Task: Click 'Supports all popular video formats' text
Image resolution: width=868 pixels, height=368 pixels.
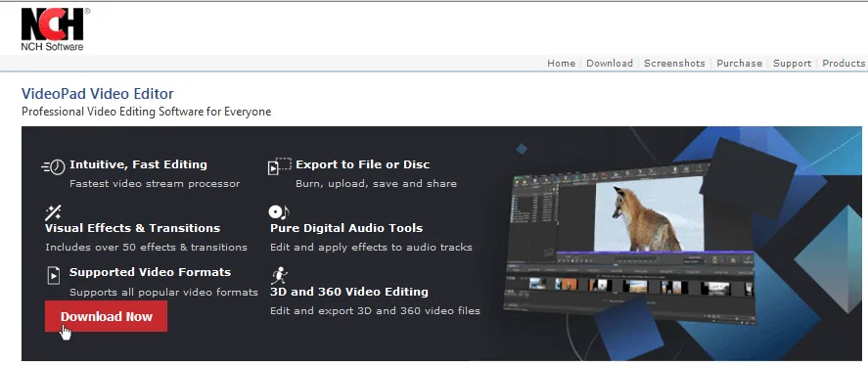Action: 163,293
